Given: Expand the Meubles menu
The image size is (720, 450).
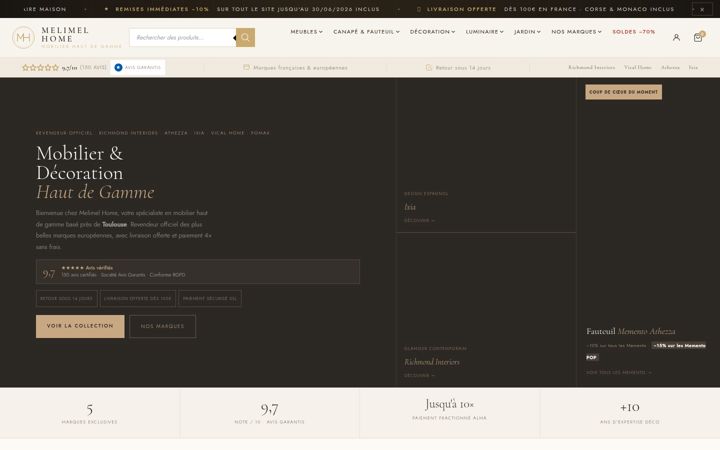Looking at the screenshot, I should [x=306, y=32].
